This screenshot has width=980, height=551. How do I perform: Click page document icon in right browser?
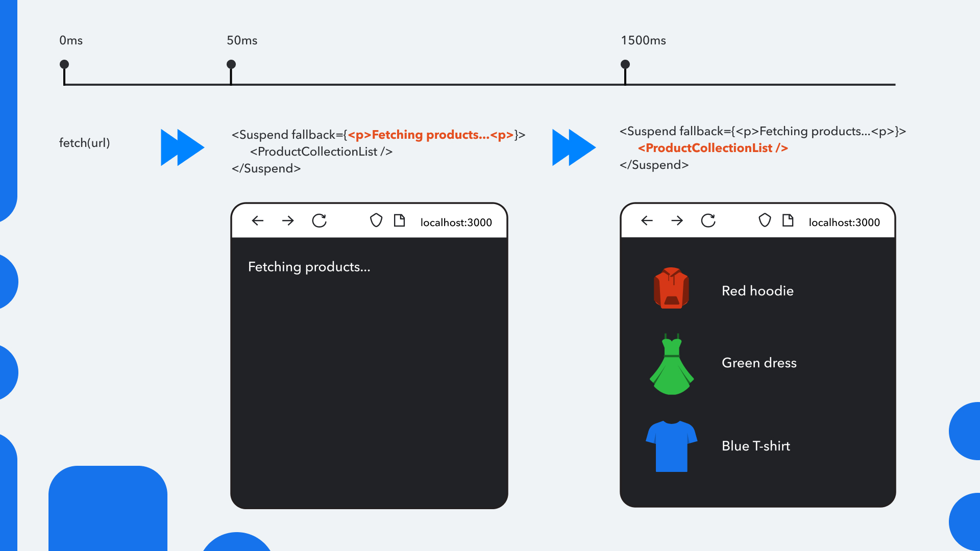pos(788,220)
